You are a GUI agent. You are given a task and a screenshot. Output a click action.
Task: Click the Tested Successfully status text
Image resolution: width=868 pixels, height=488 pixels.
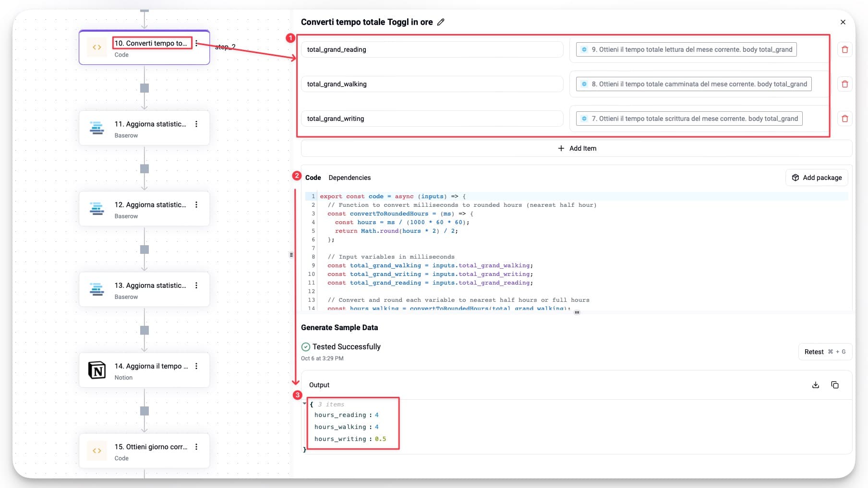tap(347, 346)
